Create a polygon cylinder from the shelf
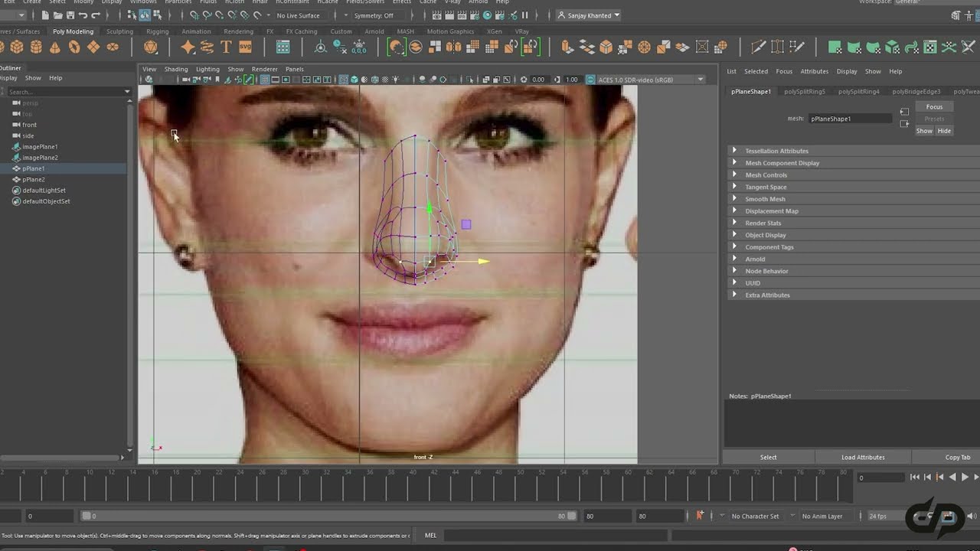This screenshot has width=980, height=551. [x=36, y=47]
